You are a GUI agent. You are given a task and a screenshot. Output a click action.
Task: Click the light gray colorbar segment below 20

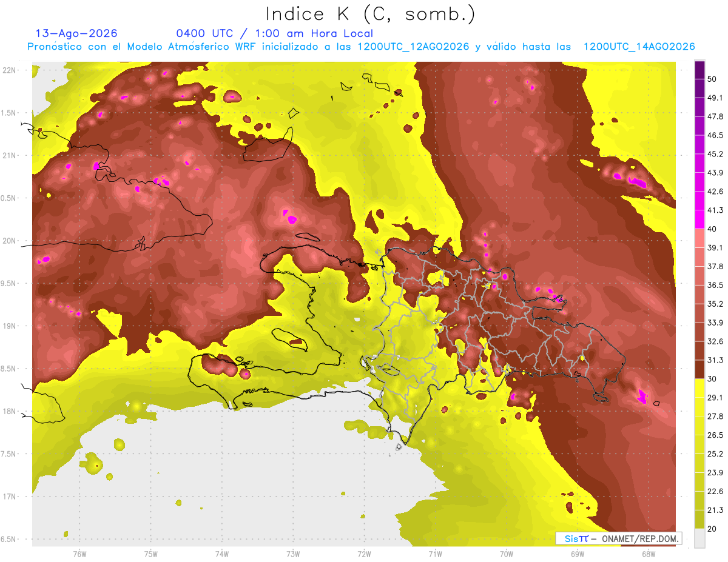tap(699, 538)
